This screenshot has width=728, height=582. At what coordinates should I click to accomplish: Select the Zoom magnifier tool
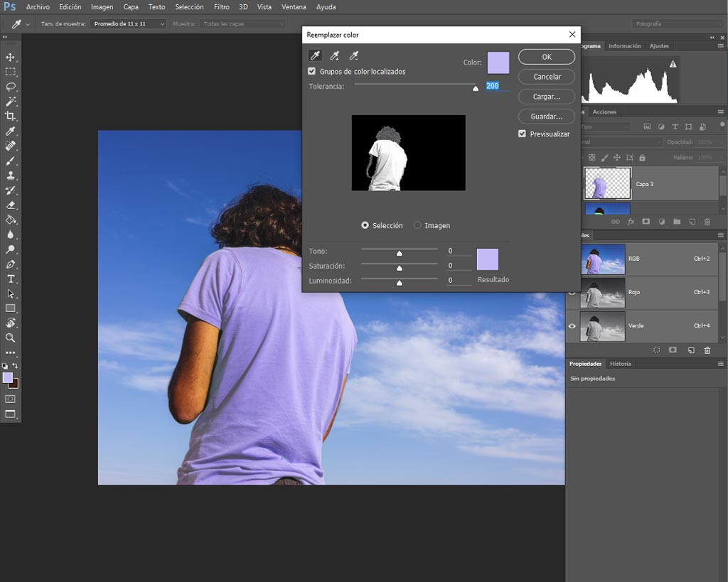10,338
